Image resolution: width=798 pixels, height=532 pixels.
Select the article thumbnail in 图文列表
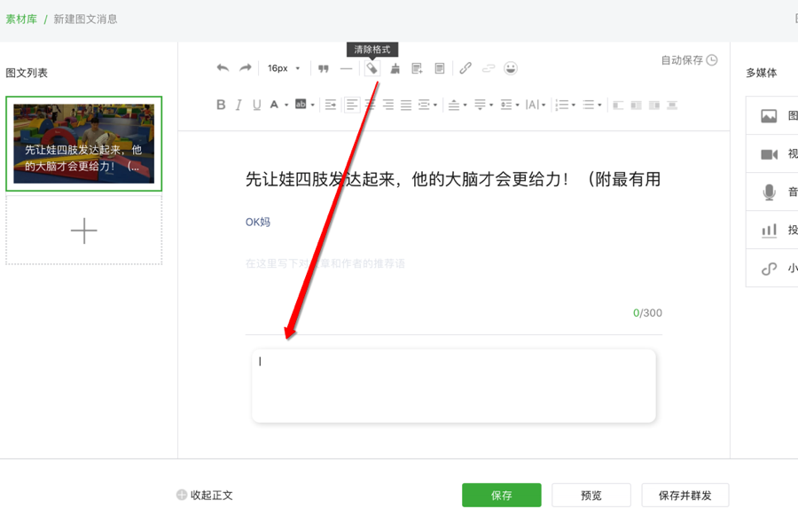click(x=84, y=144)
